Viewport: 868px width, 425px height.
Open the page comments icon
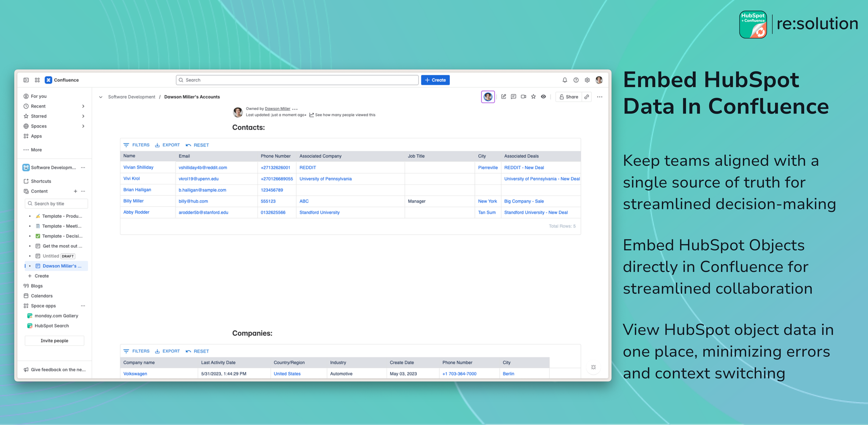514,97
